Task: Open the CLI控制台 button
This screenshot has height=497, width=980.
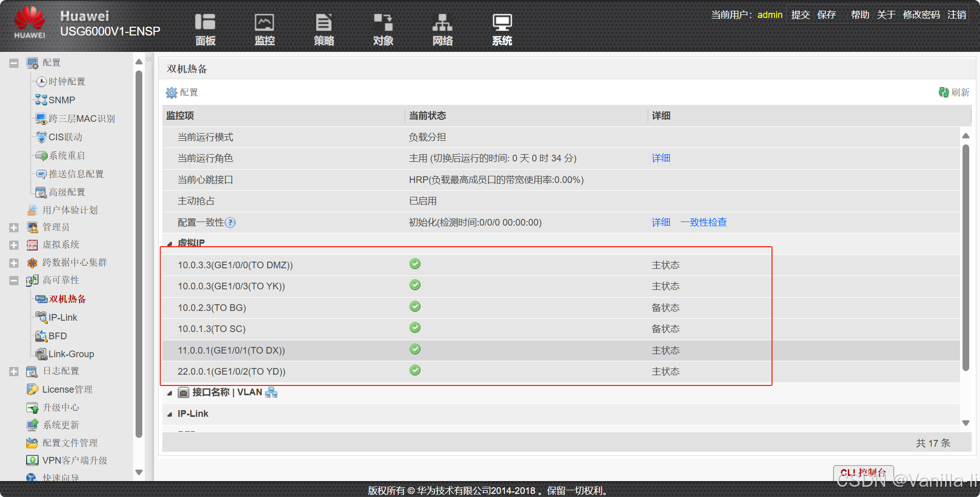Action: (863, 473)
